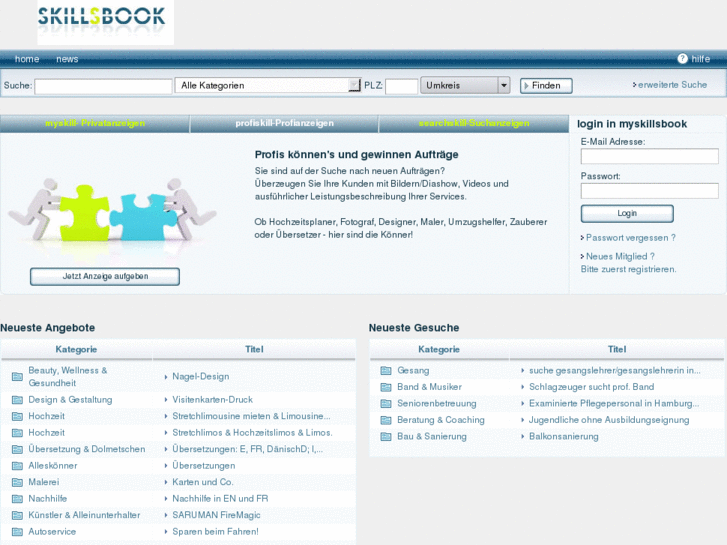This screenshot has width=727, height=545.
Task: Switch to myskill-Privatanzeigen tab
Action: coord(95,123)
